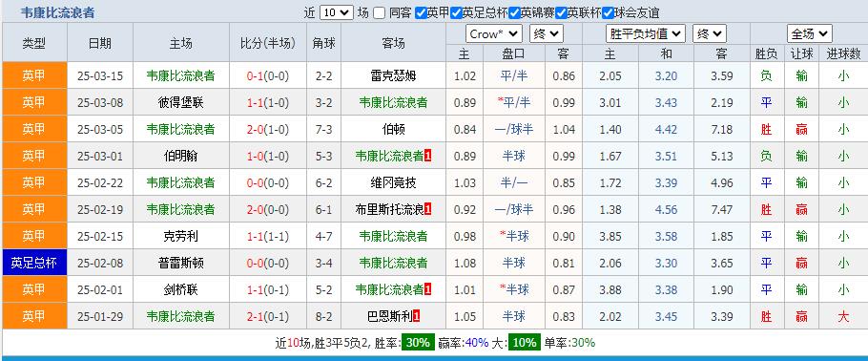Click the 40% 赢率 value

pyautogui.click(x=476, y=343)
